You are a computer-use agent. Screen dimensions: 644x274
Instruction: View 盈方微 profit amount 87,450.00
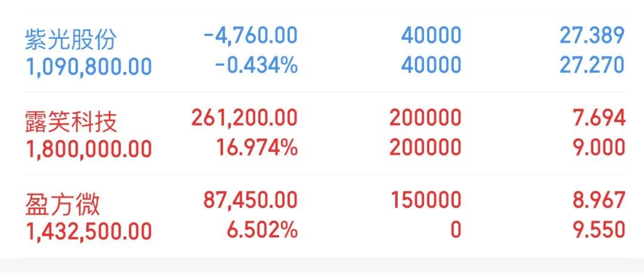(250, 201)
